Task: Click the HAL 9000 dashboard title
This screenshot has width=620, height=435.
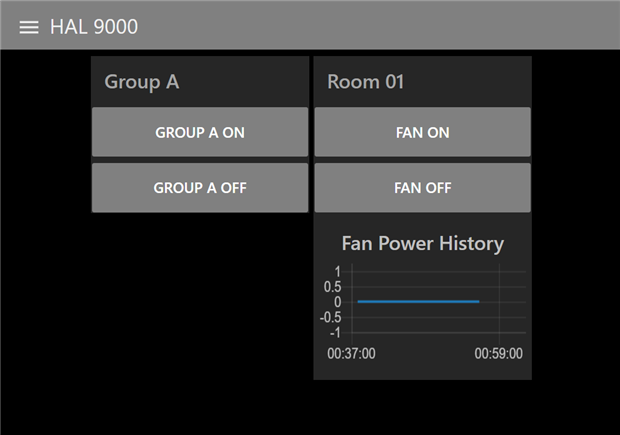Action: click(x=94, y=27)
